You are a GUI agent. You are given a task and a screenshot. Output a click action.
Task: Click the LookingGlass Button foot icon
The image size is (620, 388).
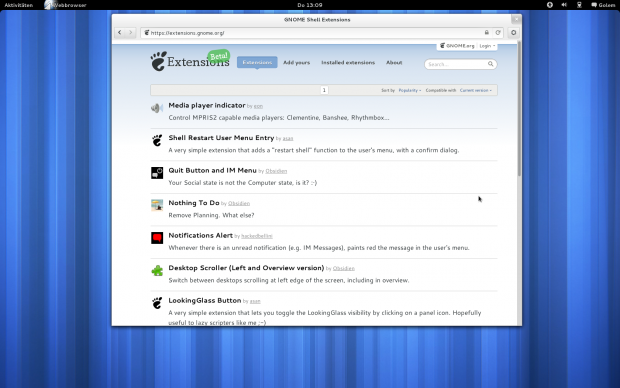pos(157,303)
